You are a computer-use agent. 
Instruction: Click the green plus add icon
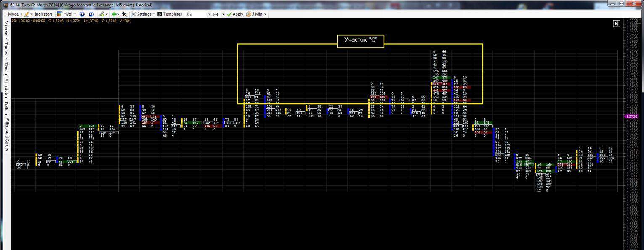point(114,14)
